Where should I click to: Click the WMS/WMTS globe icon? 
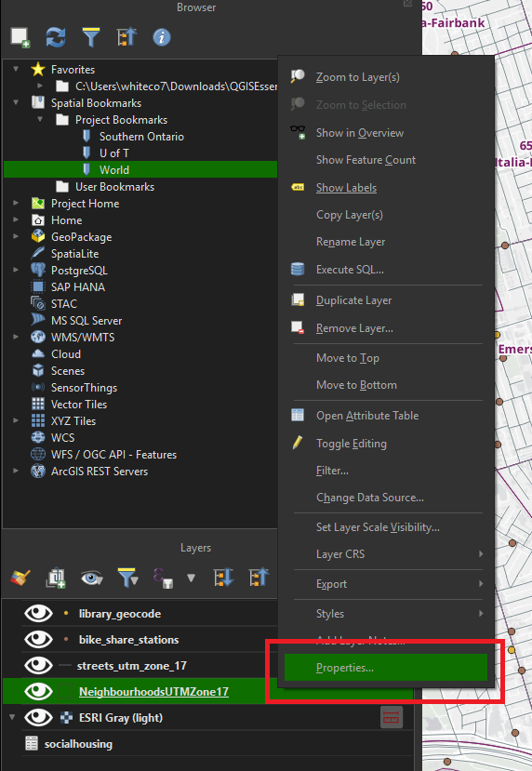point(38,337)
